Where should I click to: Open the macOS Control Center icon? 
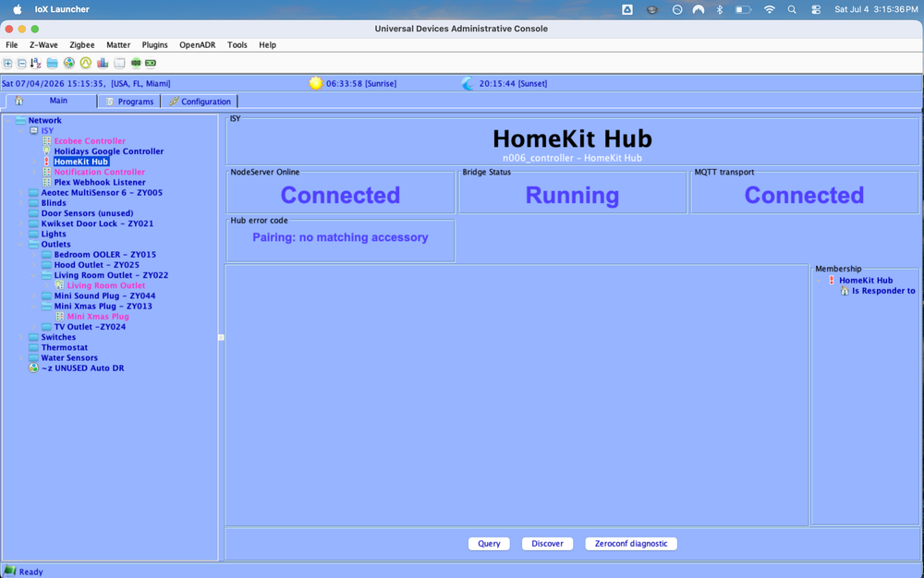tap(816, 9)
